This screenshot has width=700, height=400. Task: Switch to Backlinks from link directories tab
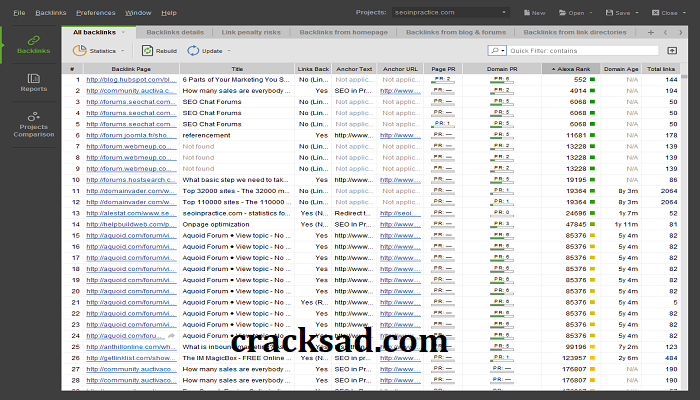coord(575,32)
